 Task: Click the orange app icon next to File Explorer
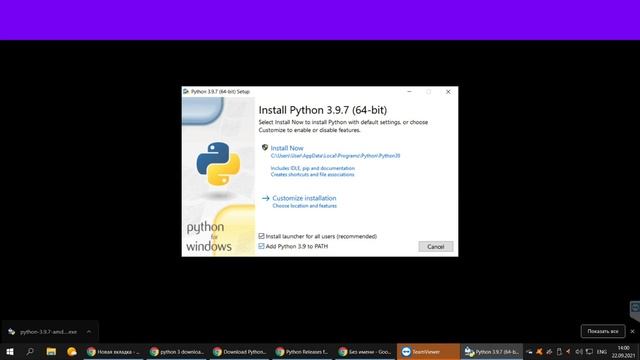click(72, 351)
